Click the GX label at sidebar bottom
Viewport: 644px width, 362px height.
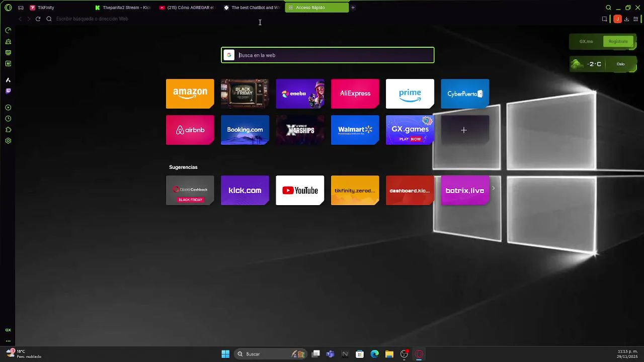pyautogui.click(x=8, y=330)
